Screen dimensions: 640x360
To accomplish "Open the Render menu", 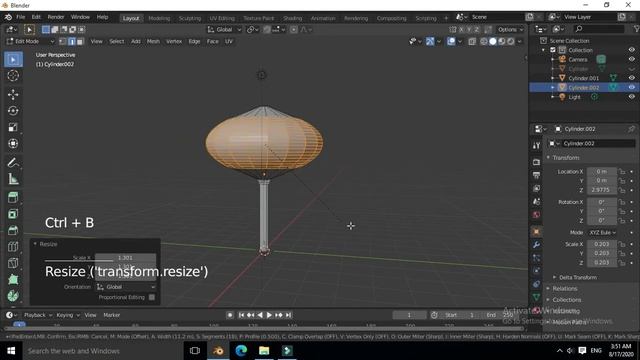I will pyautogui.click(x=56, y=17).
